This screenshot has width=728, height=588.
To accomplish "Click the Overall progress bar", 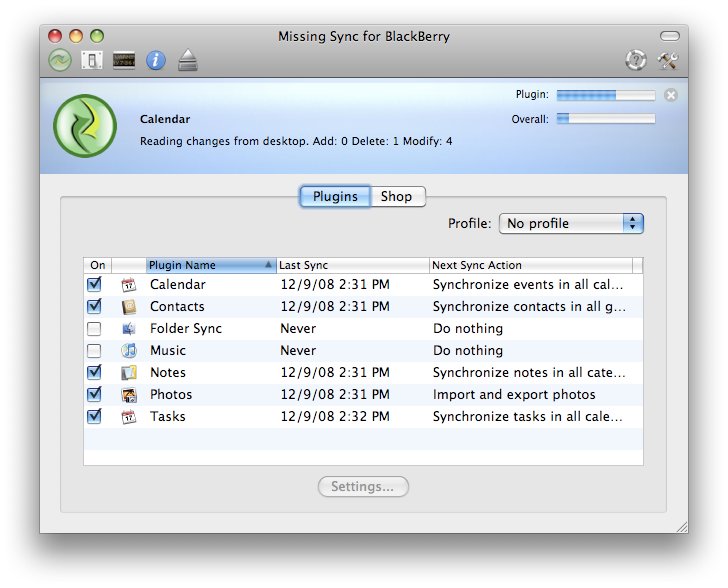I will tap(605, 119).
